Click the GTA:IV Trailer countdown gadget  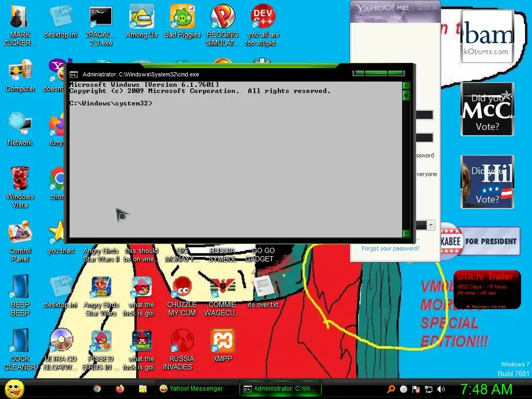point(487,289)
